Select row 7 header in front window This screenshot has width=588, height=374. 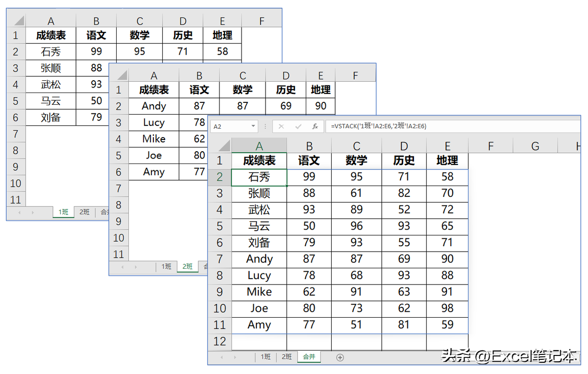tap(220, 259)
